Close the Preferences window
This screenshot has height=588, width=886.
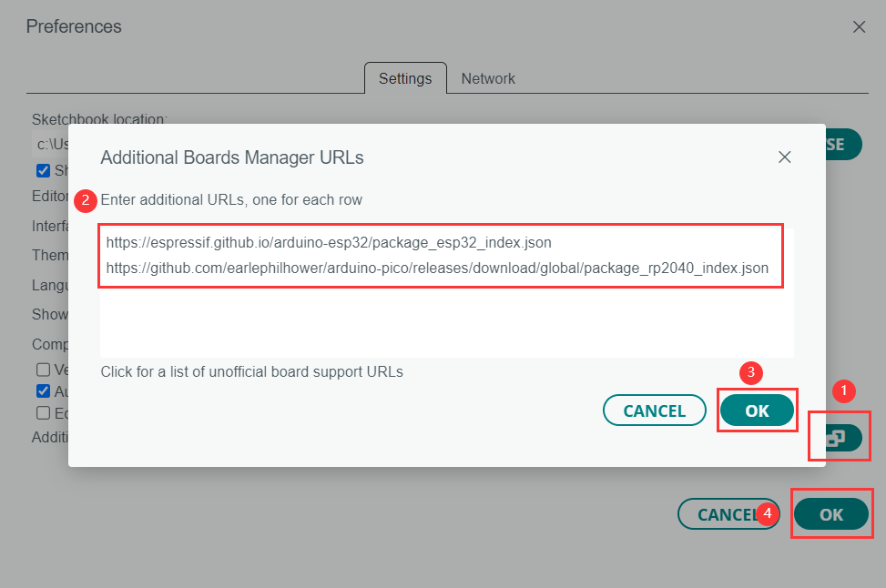(859, 26)
